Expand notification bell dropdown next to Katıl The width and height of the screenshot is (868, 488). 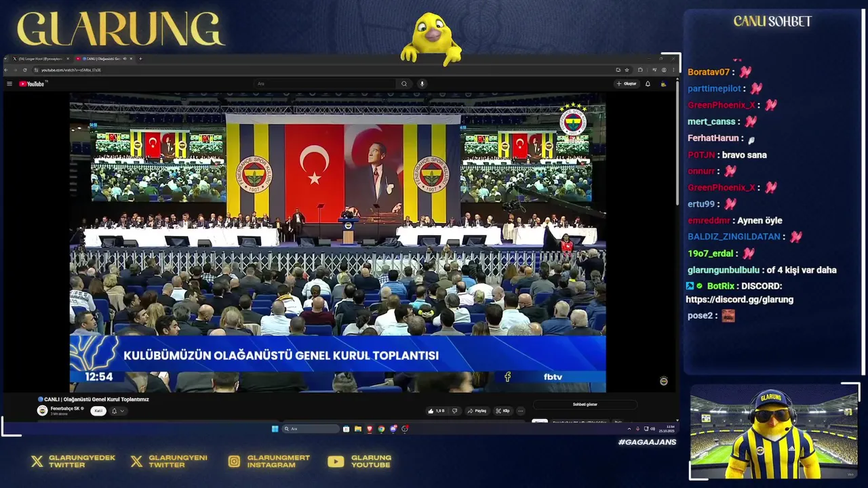118,411
